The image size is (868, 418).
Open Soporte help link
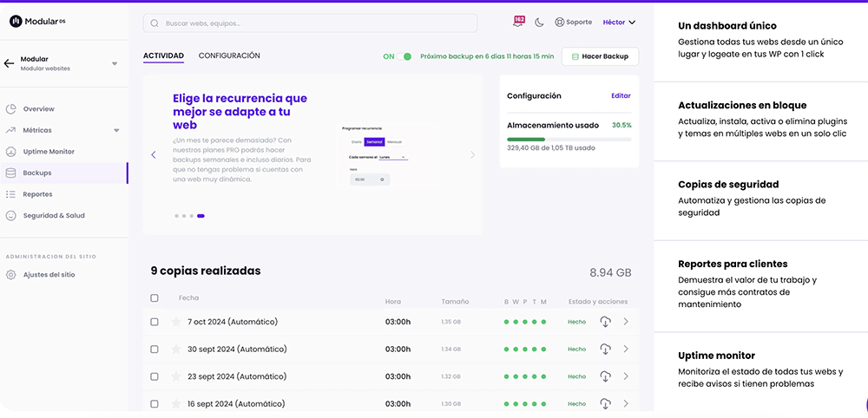574,23
